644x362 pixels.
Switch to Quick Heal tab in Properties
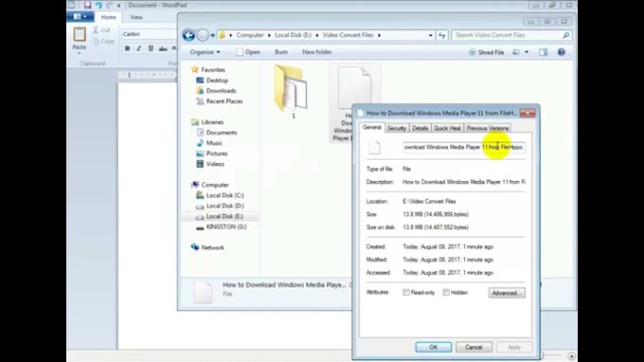[x=447, y=129]
